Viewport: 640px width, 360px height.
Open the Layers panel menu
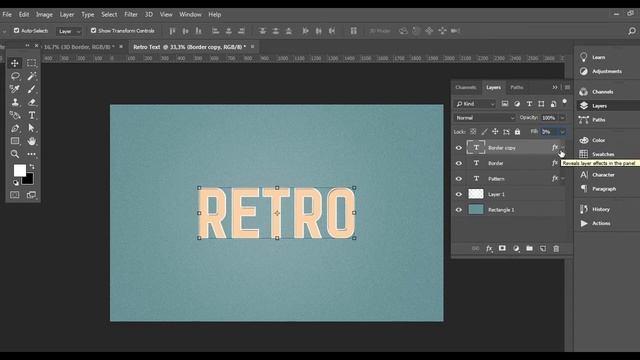click(x=567, y=87)
